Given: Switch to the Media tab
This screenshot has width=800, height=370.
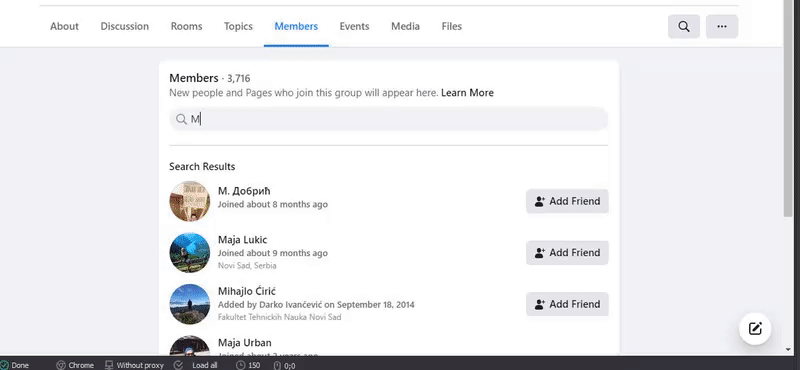Looking at the screenshot, I should pyautogui.click(x=406, y=27).
